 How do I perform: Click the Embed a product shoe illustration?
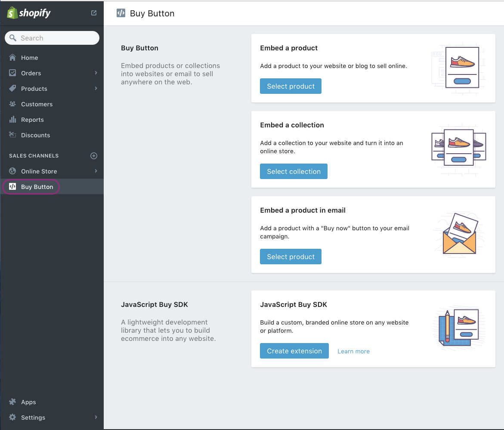pos(458,68)
